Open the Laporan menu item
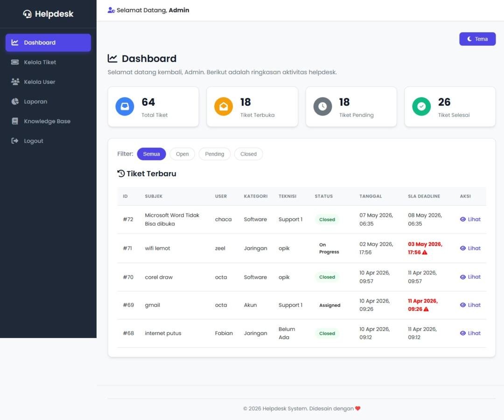Screen dimensions: 504x420 [48, 102]
